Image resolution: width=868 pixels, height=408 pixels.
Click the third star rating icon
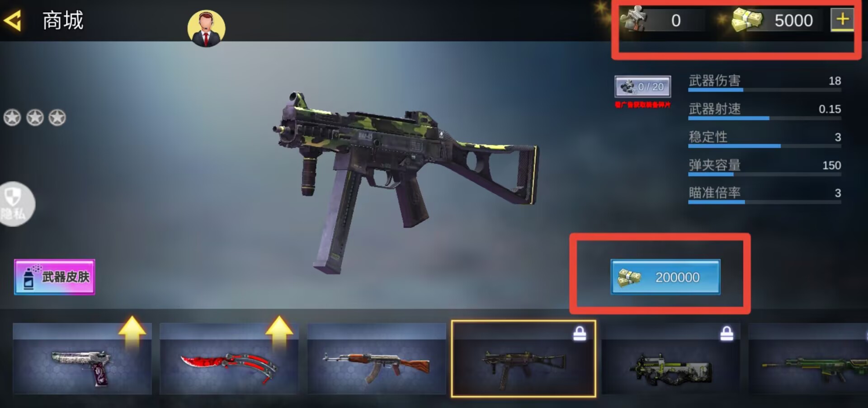[x=57, y=117]
